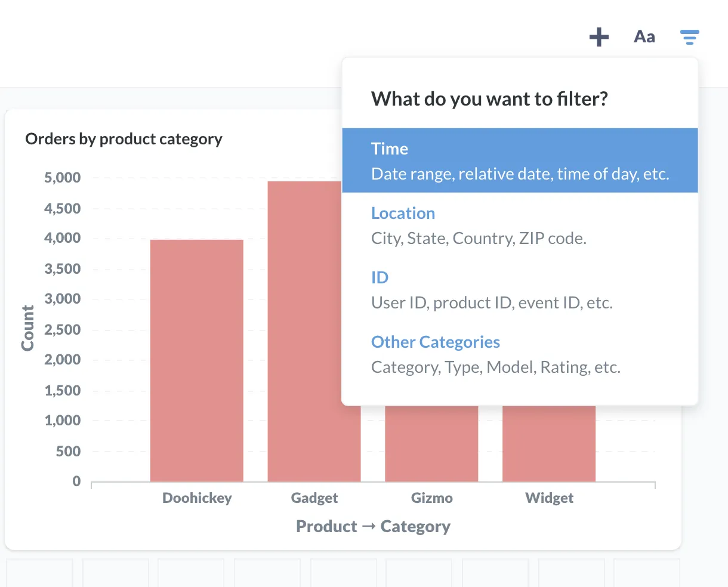Choose the Location filter type
Image resolution: width=728 pixels, height=587 pixels.
pyautogui.click(x=520, y=225)
